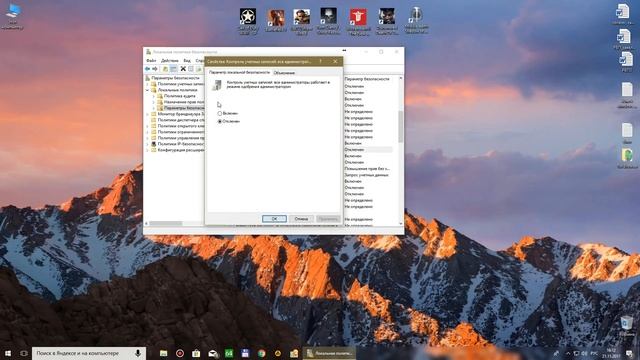The width and height of the screenshot is (640, 360).
Task: Click the horizontal scrollbar in the tree pane
Action: 166,223
